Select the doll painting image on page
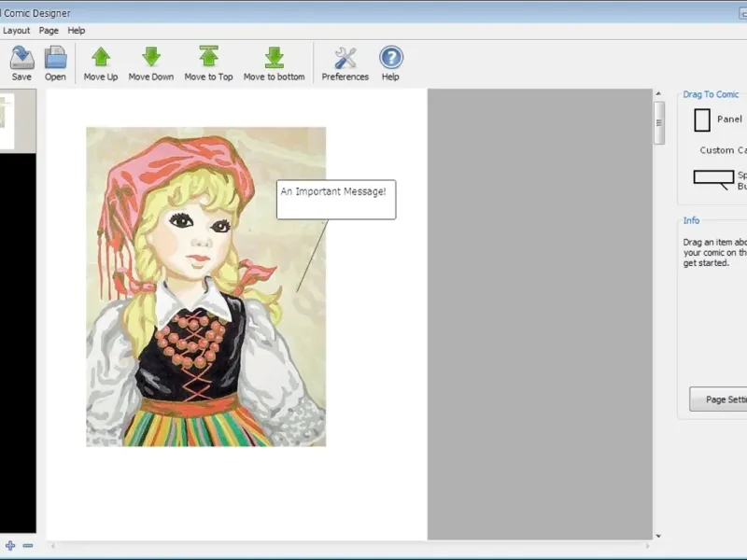 pos(205,287)
